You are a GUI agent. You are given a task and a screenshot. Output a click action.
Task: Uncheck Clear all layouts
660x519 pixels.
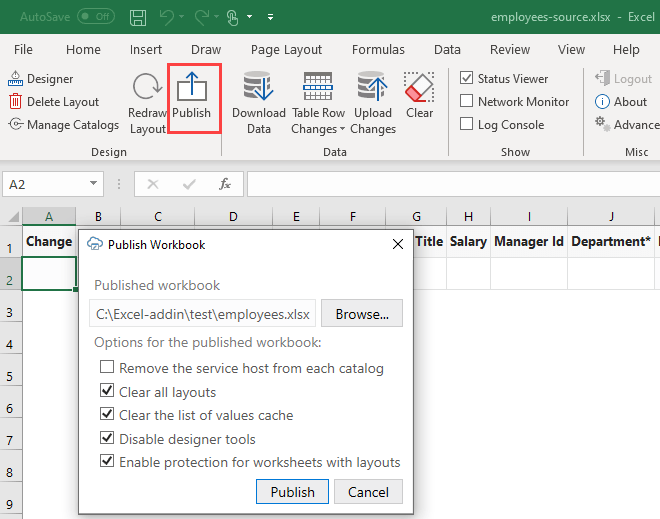pyautogui.click(x=107, y=390)
